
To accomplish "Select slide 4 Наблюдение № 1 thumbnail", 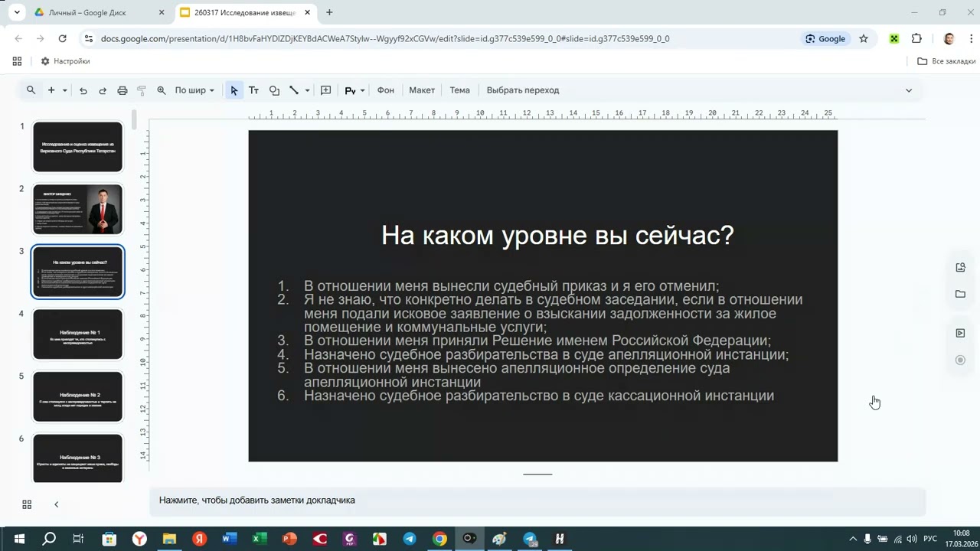I will (77, 334).
